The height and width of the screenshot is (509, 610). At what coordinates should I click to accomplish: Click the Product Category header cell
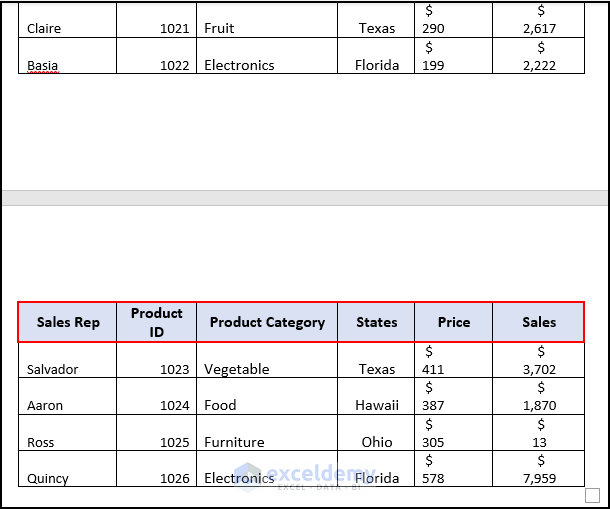[267, 322]
